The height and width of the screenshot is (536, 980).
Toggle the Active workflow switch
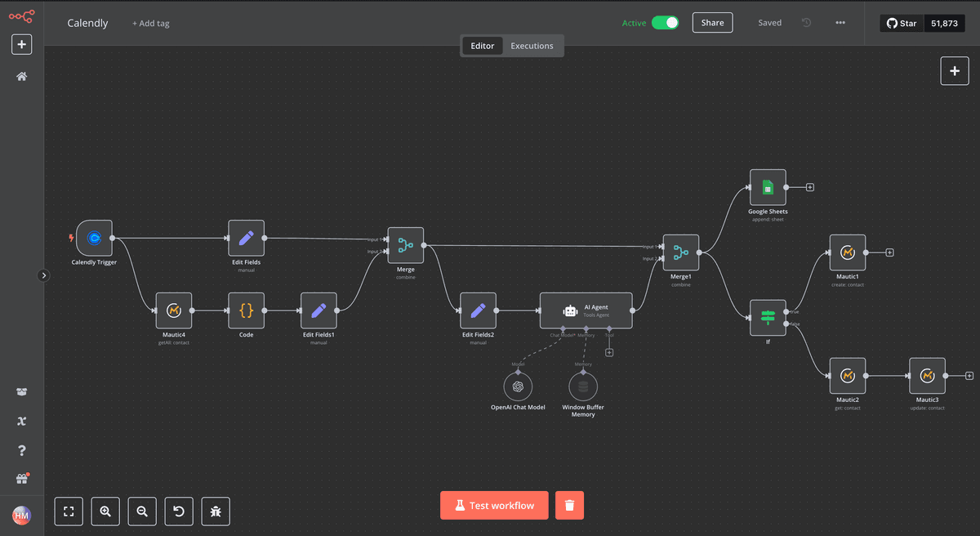[x=665, y=23]
